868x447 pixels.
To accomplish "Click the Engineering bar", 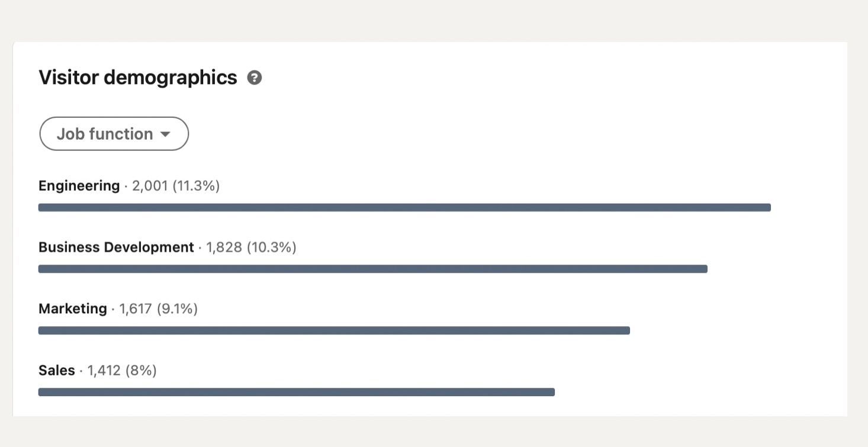I will [x=404, y=208].
